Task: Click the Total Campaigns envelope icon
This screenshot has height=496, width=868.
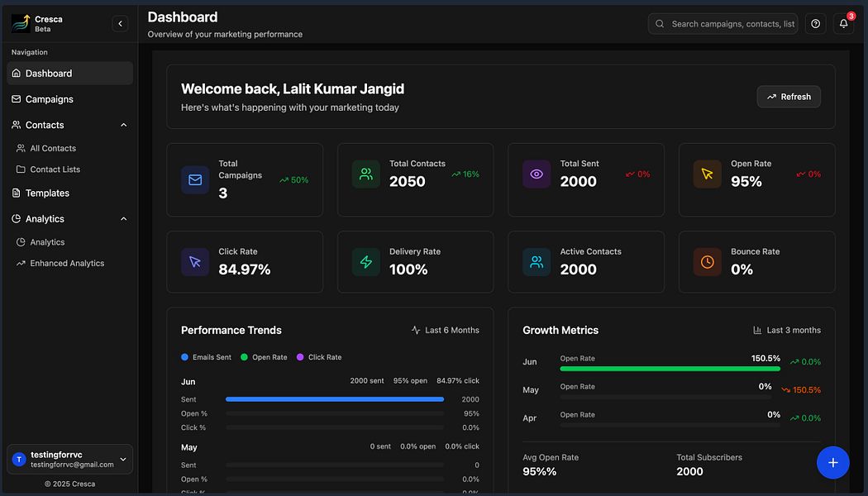Action: click(195, 180)
